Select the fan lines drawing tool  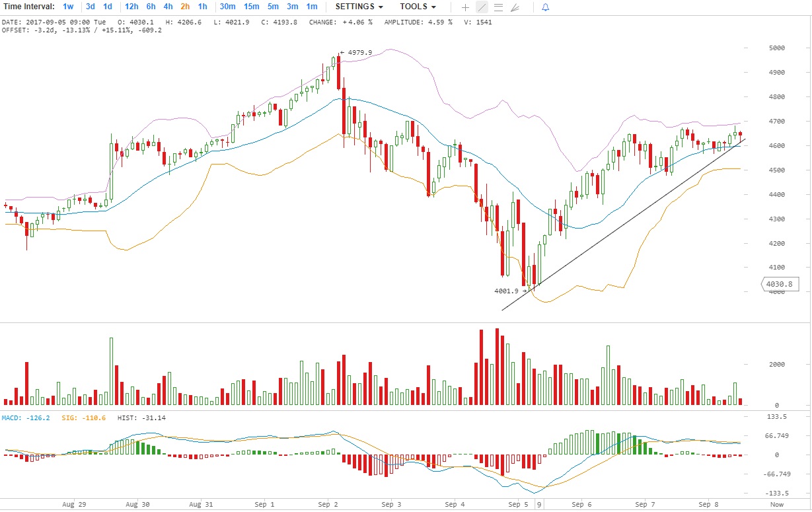click(515, 7)
